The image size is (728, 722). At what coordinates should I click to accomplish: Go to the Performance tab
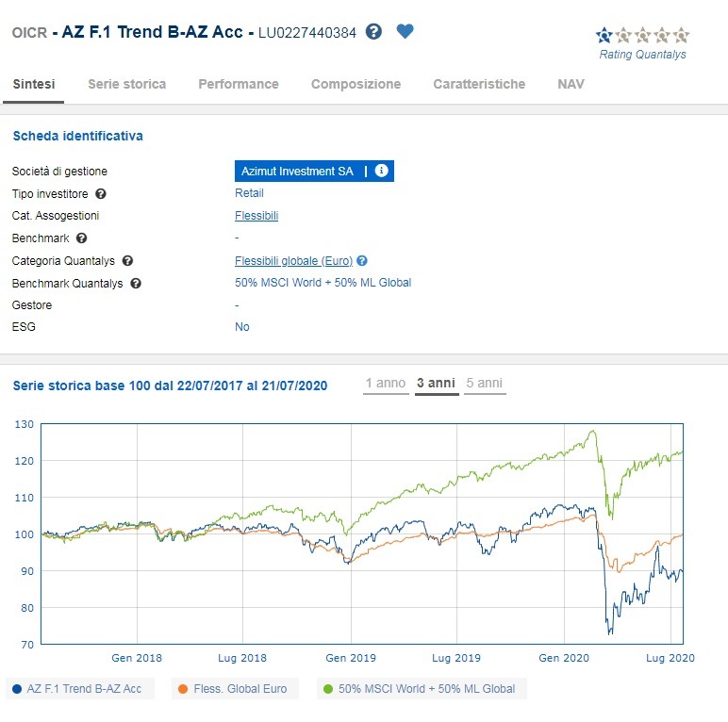point(238,84)
